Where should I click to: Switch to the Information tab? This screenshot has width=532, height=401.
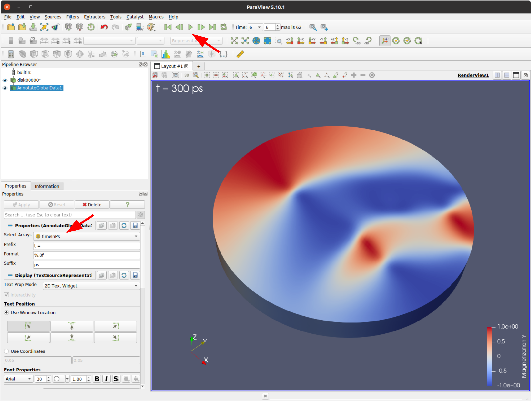click(47, 186)
